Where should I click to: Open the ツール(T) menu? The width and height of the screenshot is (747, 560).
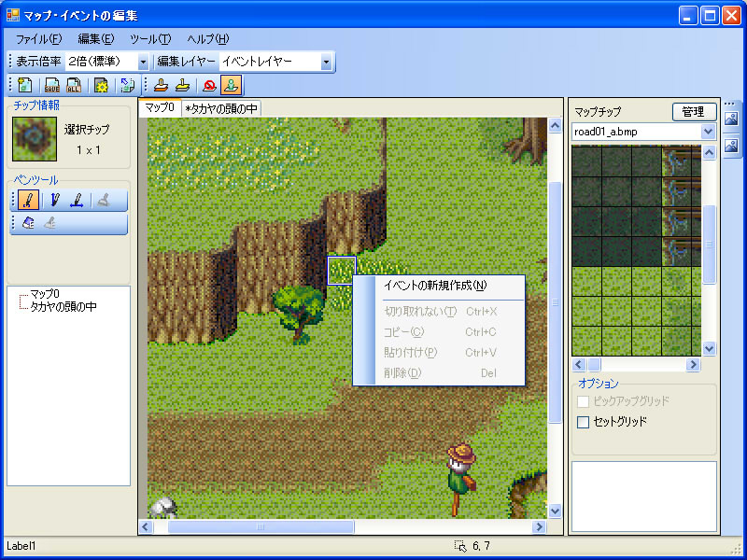click(x=150, y=39)
